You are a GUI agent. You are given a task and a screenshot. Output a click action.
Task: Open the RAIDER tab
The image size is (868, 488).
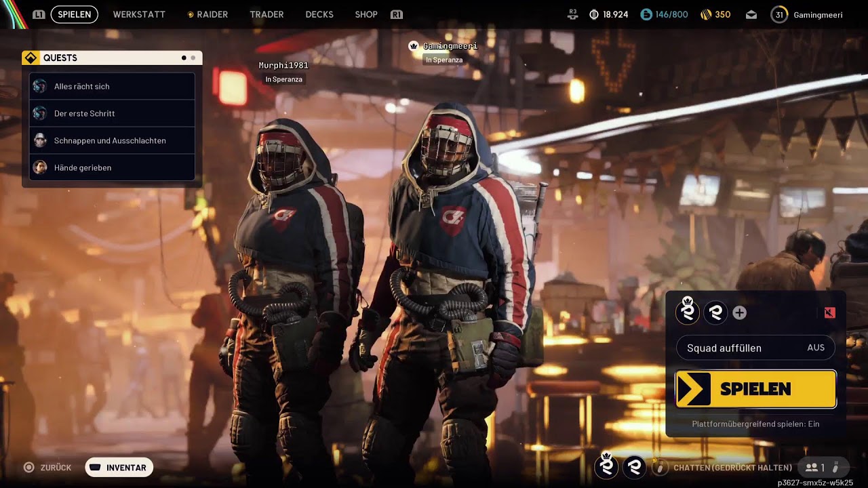[208, 14]
